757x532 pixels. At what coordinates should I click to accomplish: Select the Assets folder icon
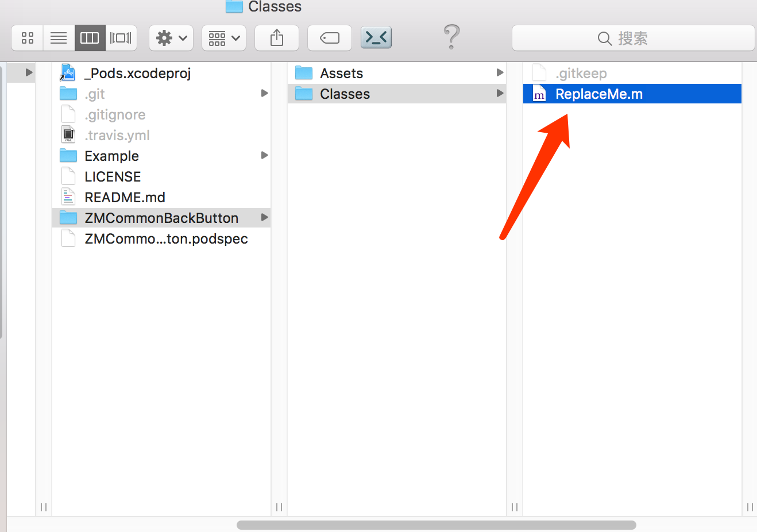coord(304,72)
